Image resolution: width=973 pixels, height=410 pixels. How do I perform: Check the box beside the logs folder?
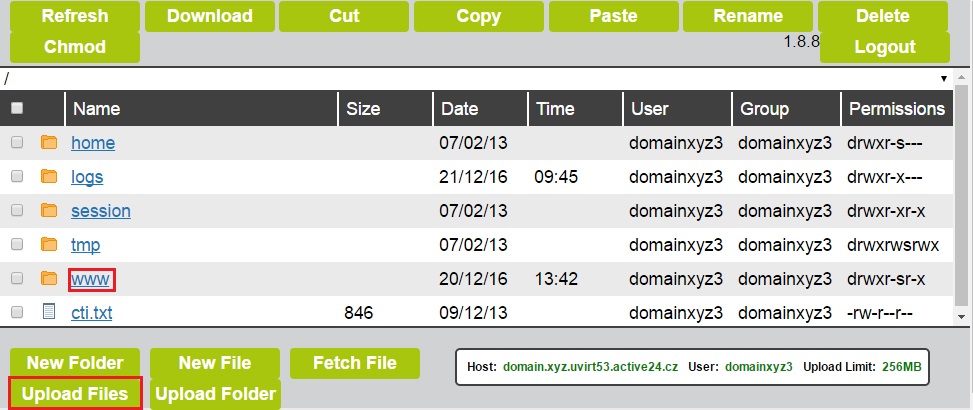17,177
